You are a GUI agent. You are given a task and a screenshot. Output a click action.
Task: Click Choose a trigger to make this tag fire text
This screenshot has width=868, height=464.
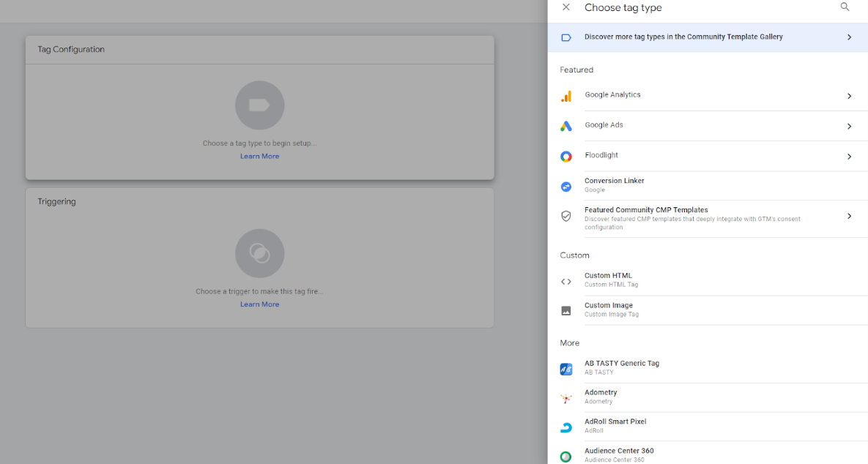[x=259, y=291]
